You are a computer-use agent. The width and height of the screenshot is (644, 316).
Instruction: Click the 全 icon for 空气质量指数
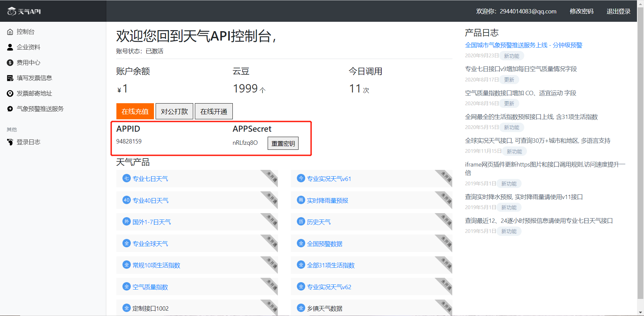[126, 287]
